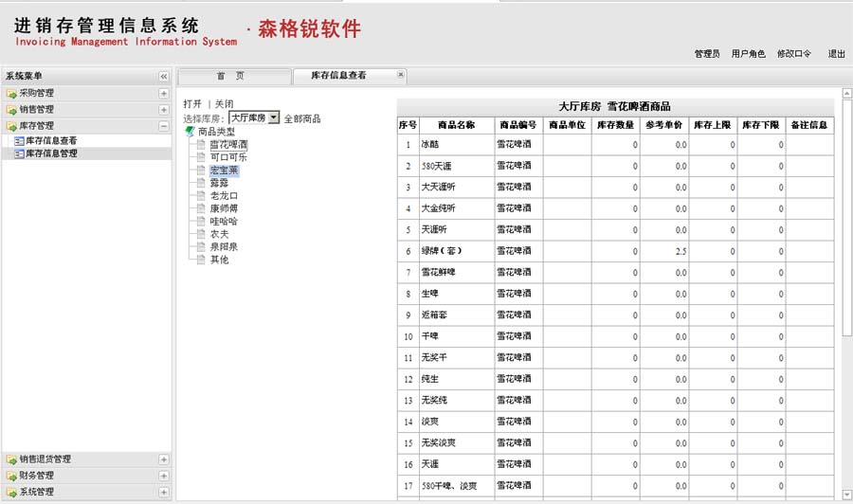Collapse the 系统菜单 sidebar panel

163,76
